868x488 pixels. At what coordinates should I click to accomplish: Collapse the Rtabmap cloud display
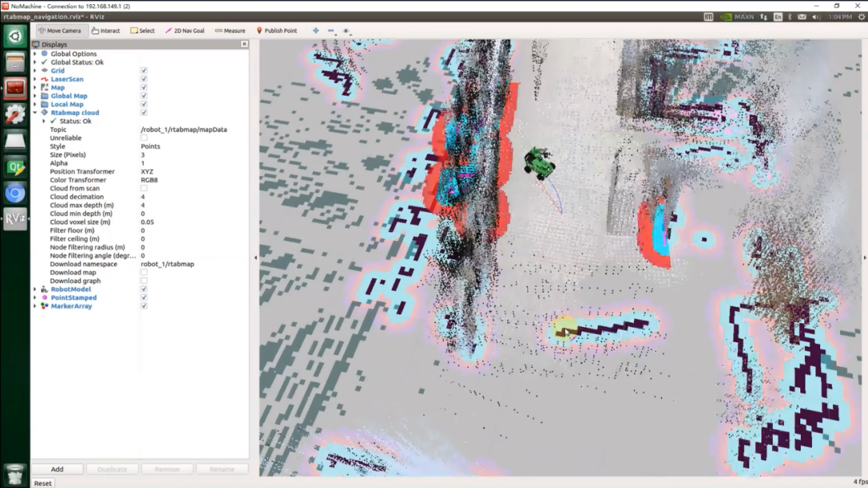pyautogui.click(x=35, y=112)
